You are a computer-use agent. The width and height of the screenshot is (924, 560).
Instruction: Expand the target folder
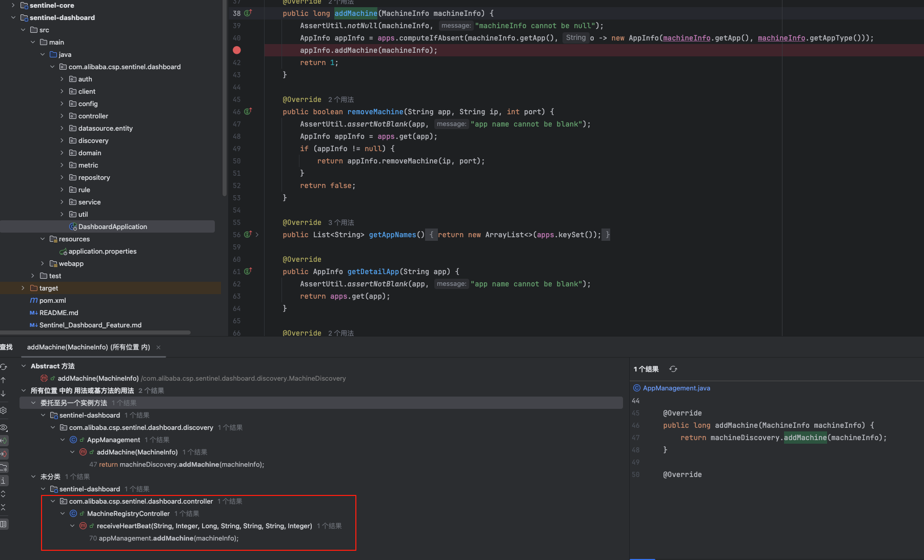coord(23,288)
